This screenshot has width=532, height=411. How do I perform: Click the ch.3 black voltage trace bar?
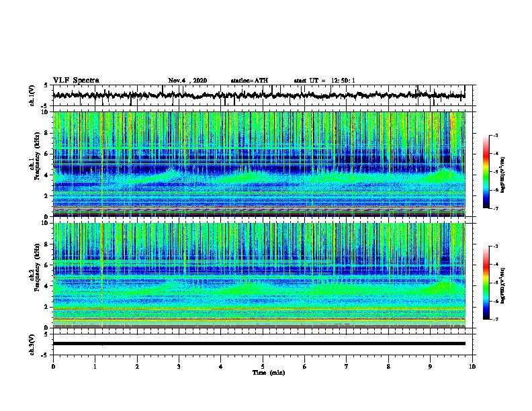pyautogui.click(x=259, y=344)
